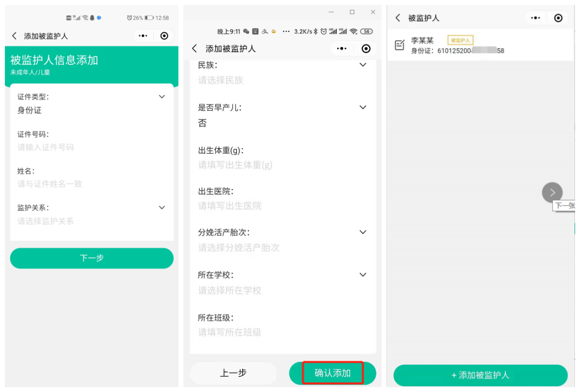Go back from the middle 添加被监护人 screen
Image resolution: width=580 pixels, height=392 pixels.
click(x=194, y=49)
